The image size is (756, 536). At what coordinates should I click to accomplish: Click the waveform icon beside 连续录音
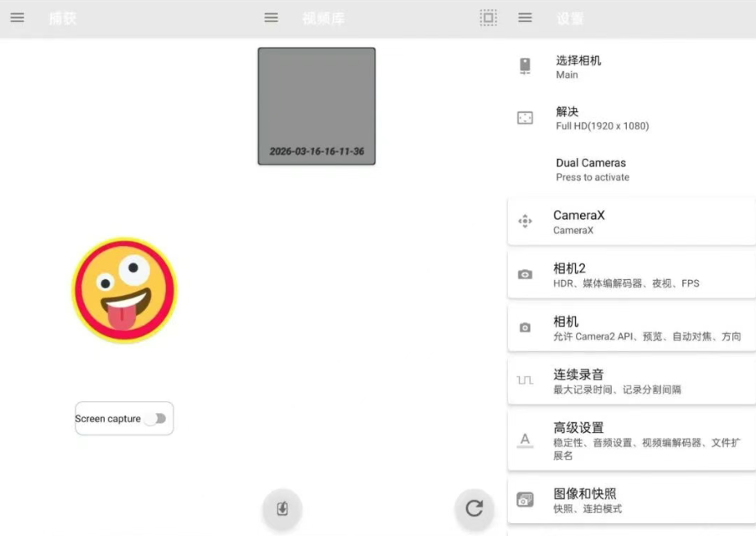point(526,380)
